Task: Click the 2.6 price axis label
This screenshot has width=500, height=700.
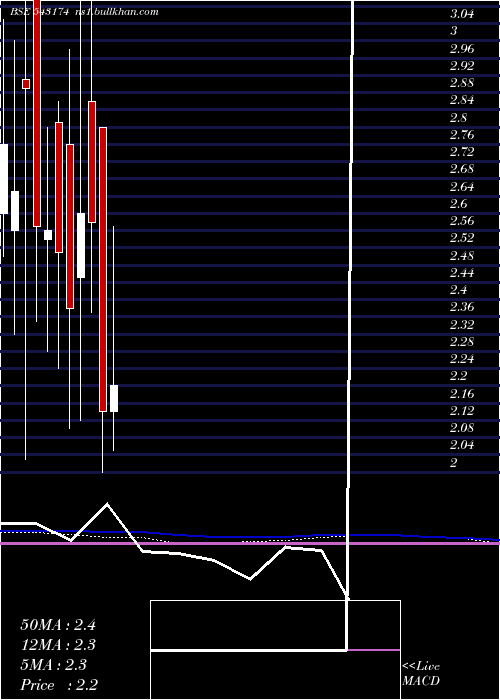Action: pos(458,204)
